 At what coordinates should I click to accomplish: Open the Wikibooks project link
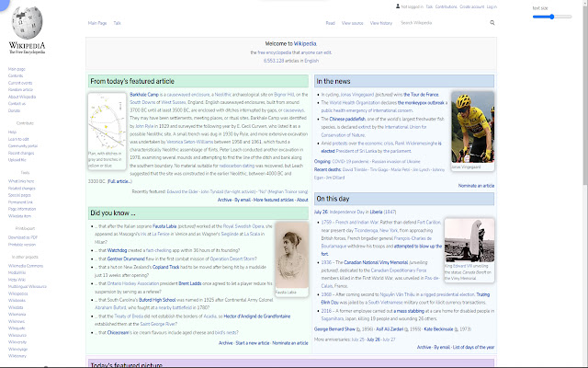[x=17, y=301]
